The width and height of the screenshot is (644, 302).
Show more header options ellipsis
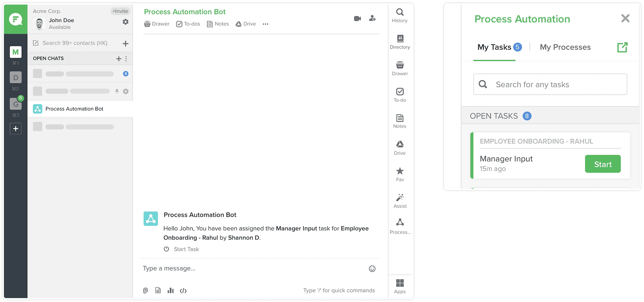pos(265,24)
